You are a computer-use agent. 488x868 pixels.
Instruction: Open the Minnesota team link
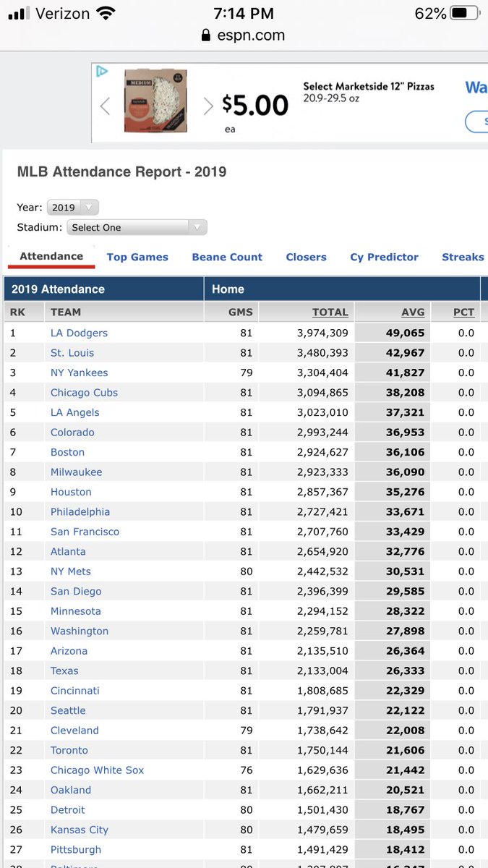pyautogui.click(x=76, y=611)
